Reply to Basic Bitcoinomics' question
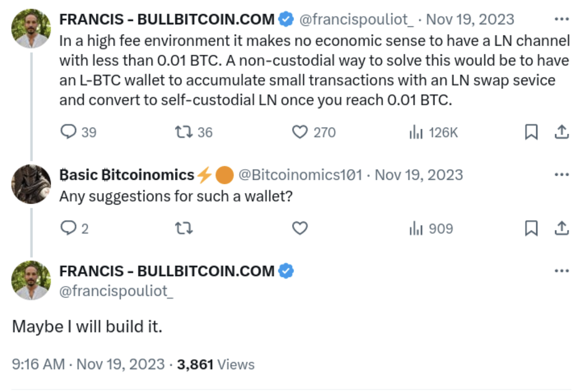585x392 pixels. pos(67,228)
